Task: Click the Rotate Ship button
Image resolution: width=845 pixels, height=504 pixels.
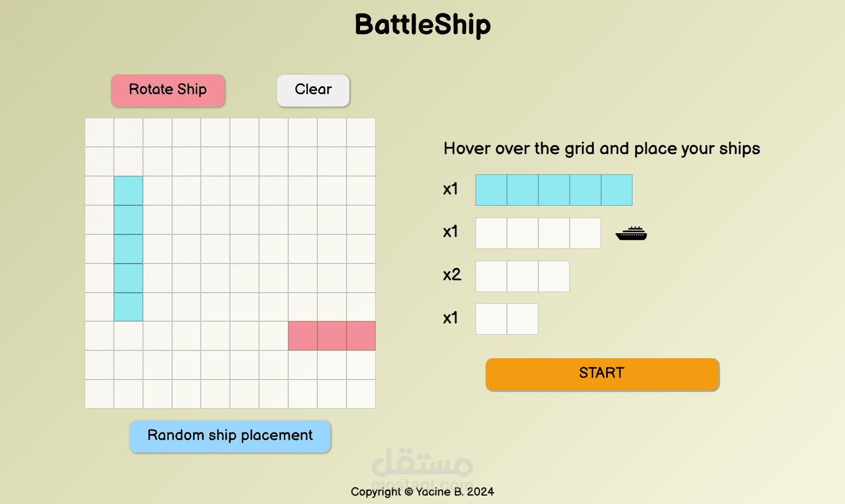Action: (168, 90)
